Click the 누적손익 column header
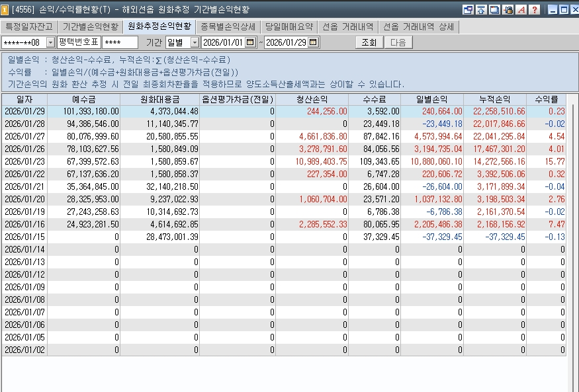The height and width of the screenshot is (392, 579). coord(495,100)
